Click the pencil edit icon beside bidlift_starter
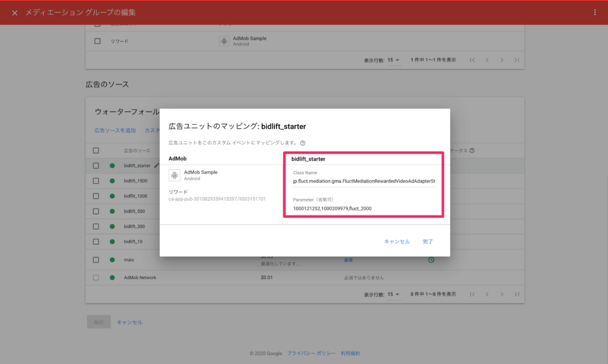 [156, 166]
